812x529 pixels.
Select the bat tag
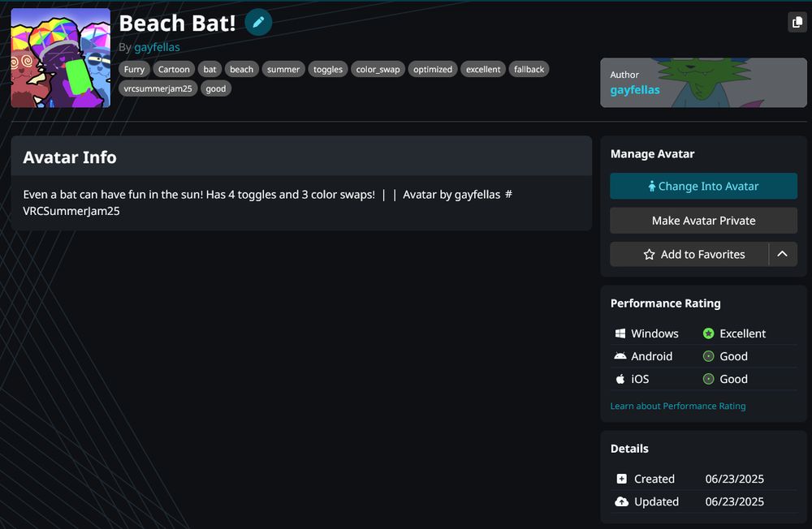point(209,69)
